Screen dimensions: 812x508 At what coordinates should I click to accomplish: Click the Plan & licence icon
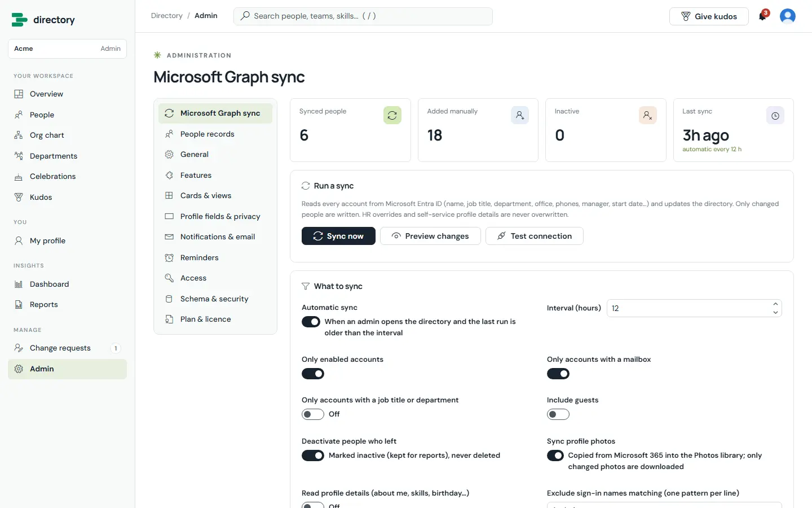point(169,319)
